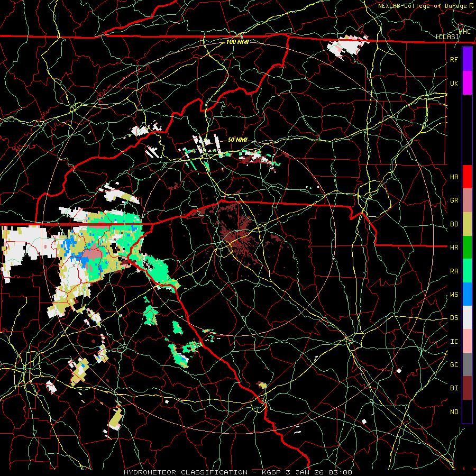The height and width of the screenshot is (476, 476).
Task: Select the "RA" legend label text
Action: [x=454, y=271]
